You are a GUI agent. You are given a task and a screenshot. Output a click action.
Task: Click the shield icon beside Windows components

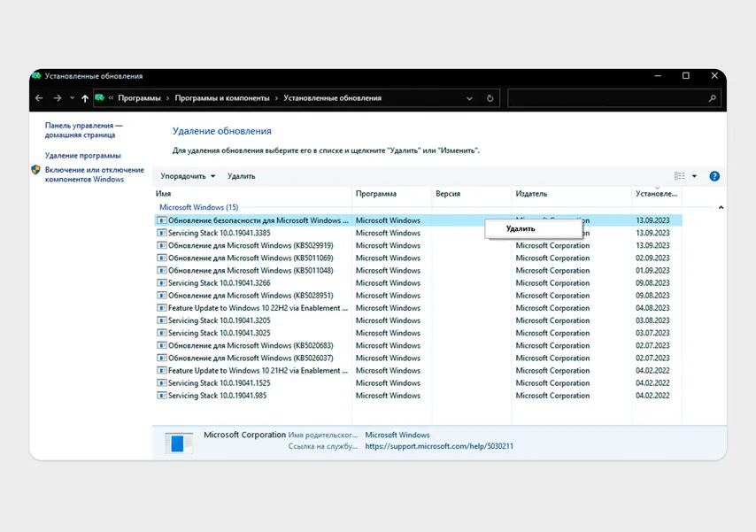tap(35, 170)
